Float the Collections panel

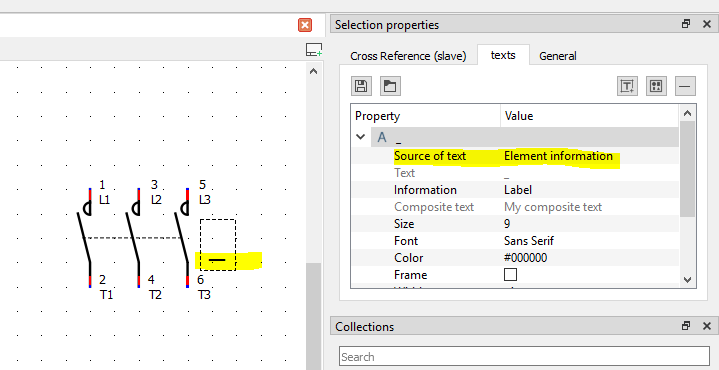pos(686,326)
